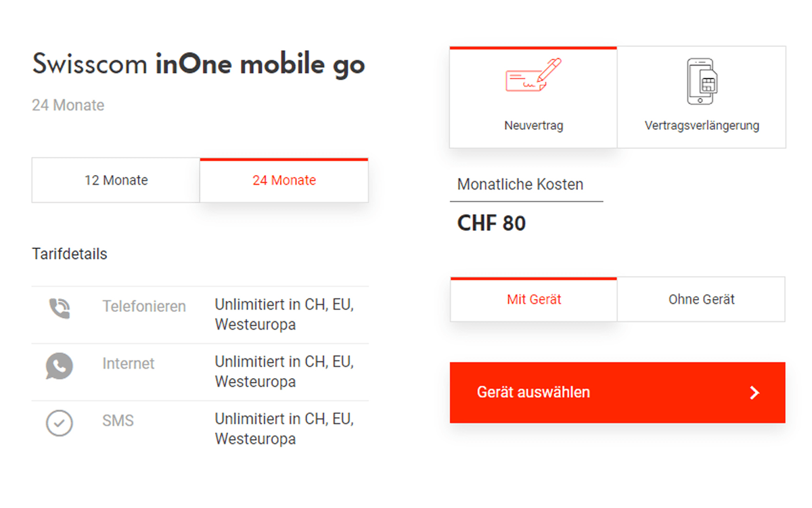Screen dimensions: 812x508
Task: Select the 24 Monate duration tab
Action: pyautogui.click(x=284, y=181)
